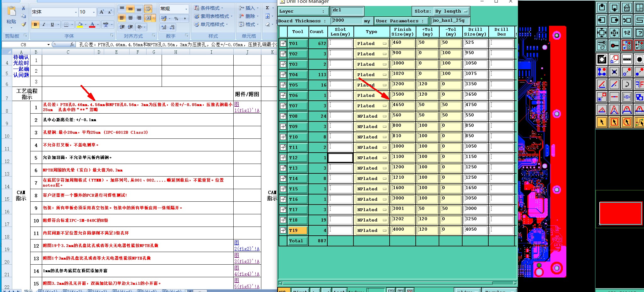The height and width of the screenshot is (292, 644).
Task: Click the T19 tool button
Action: click(x=297, y=230)
